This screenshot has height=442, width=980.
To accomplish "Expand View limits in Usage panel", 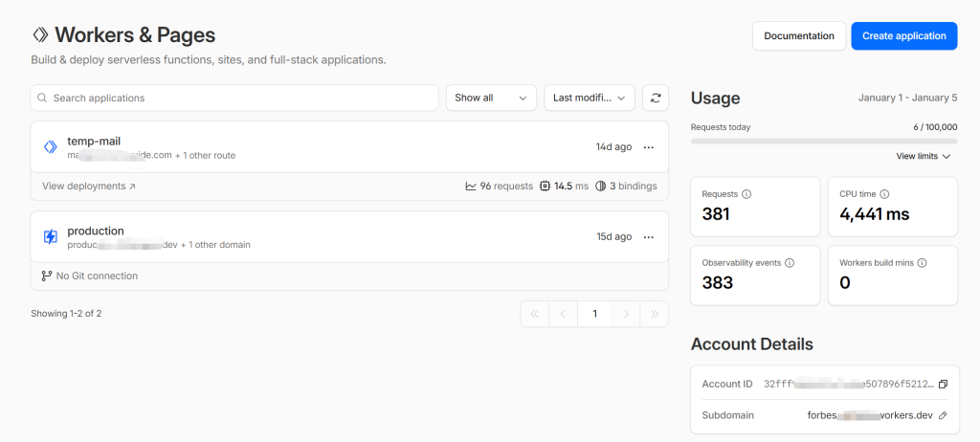I will [923, 156].
